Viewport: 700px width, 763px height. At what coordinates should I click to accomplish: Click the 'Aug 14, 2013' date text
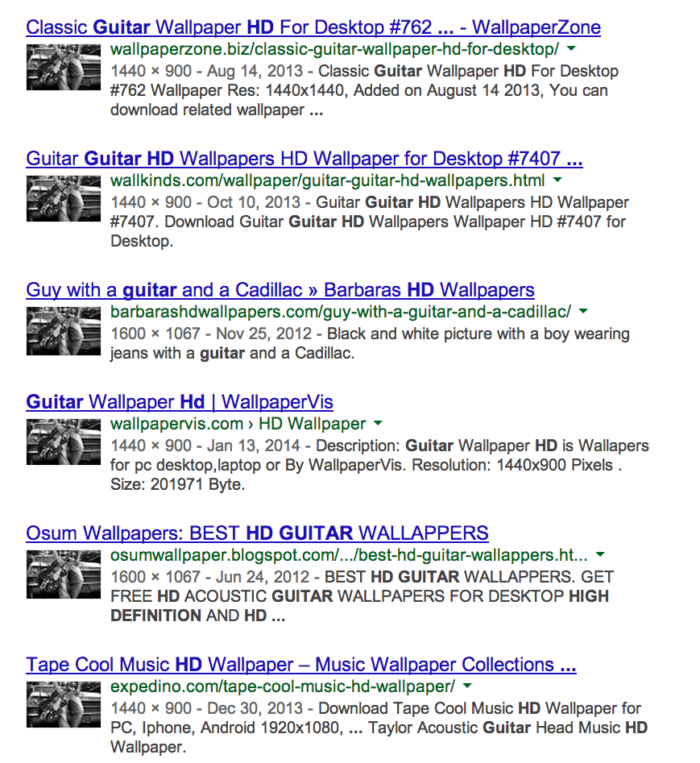tap(255, 71)
